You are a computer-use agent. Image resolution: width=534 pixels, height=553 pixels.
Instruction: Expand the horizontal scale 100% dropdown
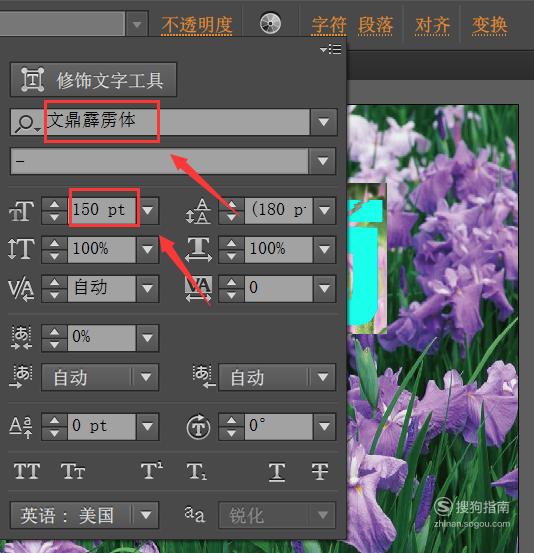[324, 249]
